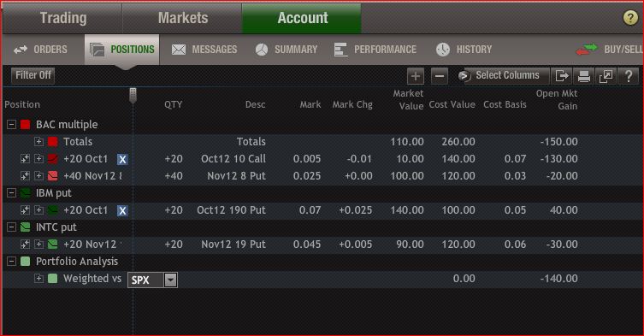Click blue X on BAC +20 Oct1 row
This screenshot has width=644, height=336.
[122, 159]
